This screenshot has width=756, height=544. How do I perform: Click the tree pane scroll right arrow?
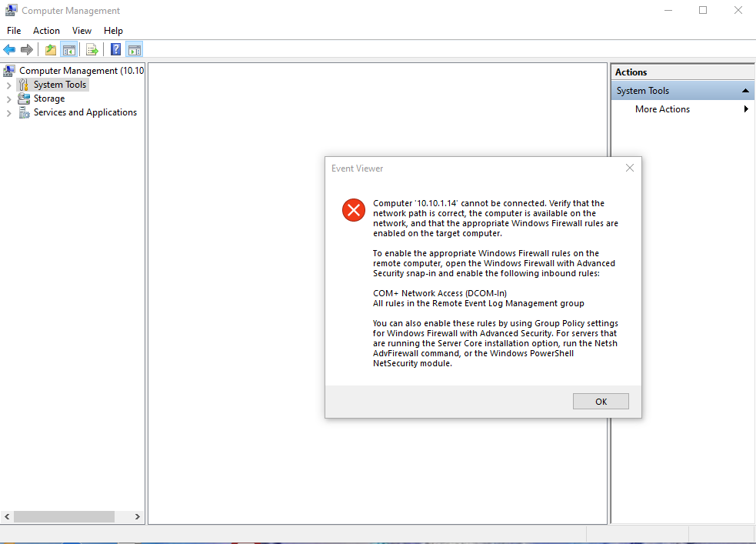(x=138, y=516)
